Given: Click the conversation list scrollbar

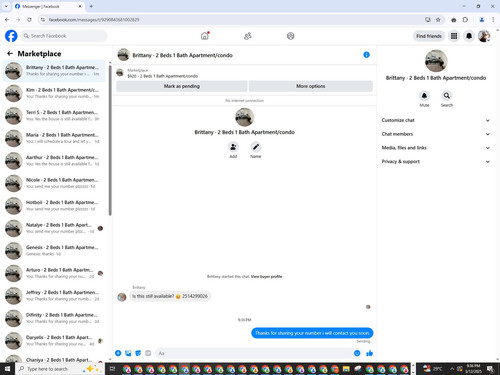Looking at the screenshot, I should pos(110,140).
